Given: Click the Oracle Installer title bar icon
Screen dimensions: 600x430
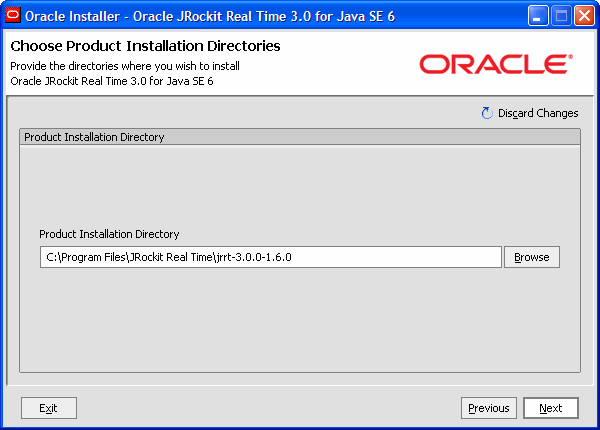Looking at the screenshot, I should [x=13, y=16].
